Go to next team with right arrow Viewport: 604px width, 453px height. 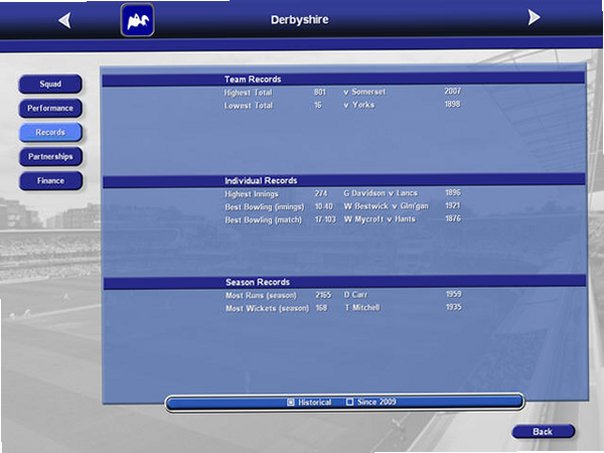(x=534, y=17)
